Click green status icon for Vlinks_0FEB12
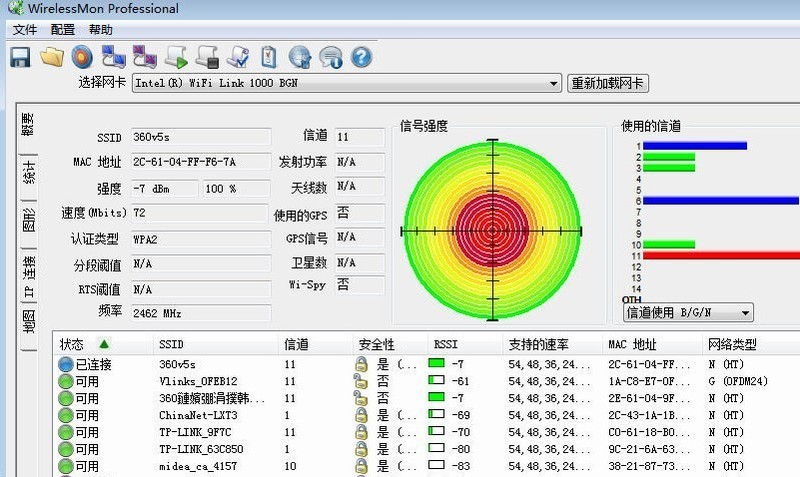This screenshot has width=800, height=477. click(66, 381)
